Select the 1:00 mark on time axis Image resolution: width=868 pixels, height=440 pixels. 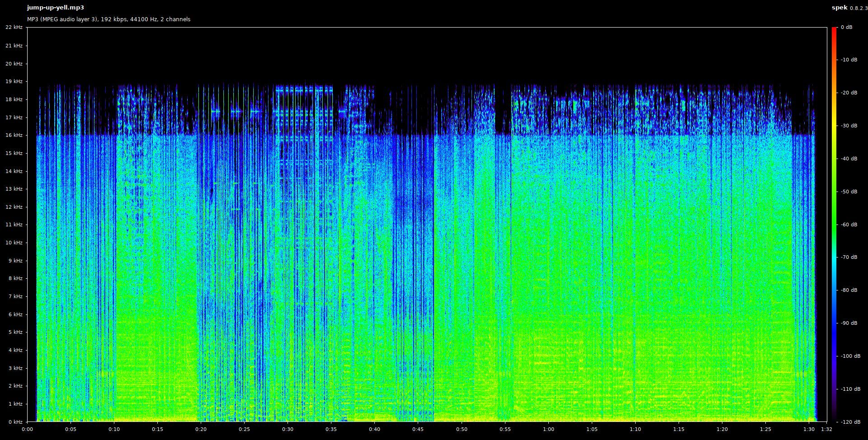[x=548, y=429]
